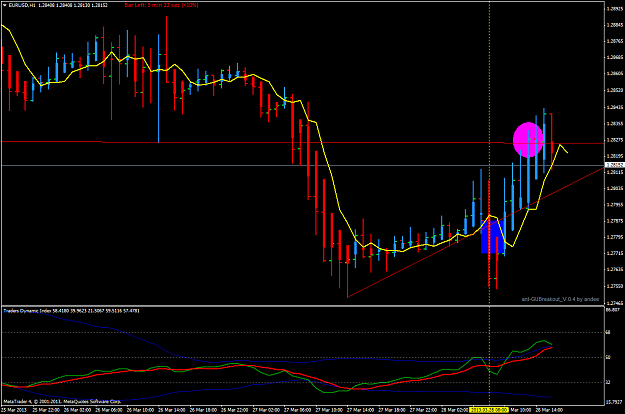The image size is (625, 414).
Task: Select the magenta circle marker on chart
Action: coord(528,139)
